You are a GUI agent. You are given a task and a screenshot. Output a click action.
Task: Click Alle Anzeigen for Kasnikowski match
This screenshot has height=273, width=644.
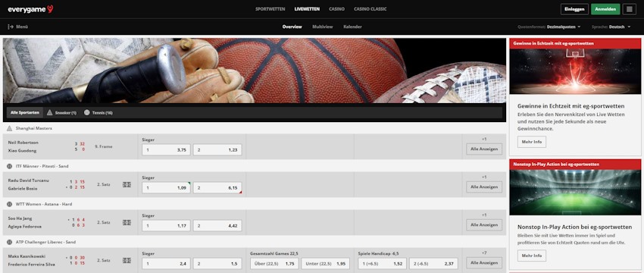click(484, 262)
